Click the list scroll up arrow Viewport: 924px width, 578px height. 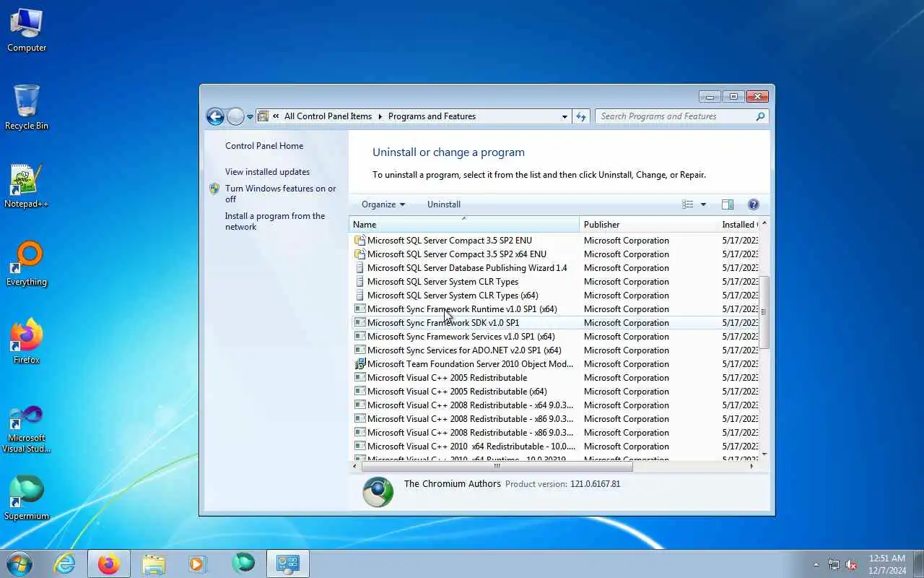tap(764, 224)
